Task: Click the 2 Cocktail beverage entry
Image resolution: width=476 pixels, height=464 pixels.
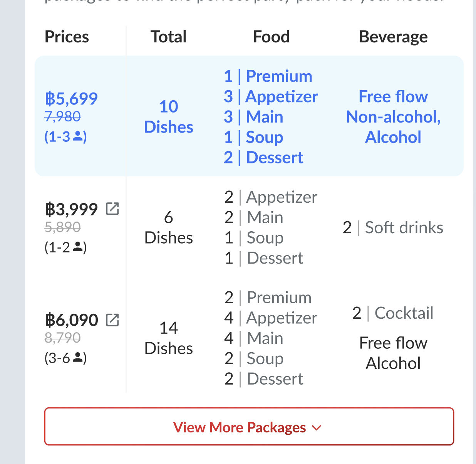Action: (x=393, y=313)
